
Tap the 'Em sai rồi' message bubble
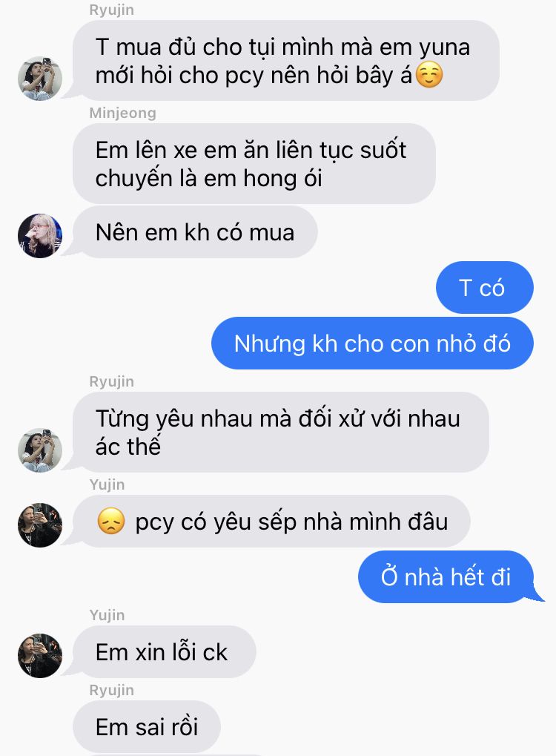click(147, 726)
